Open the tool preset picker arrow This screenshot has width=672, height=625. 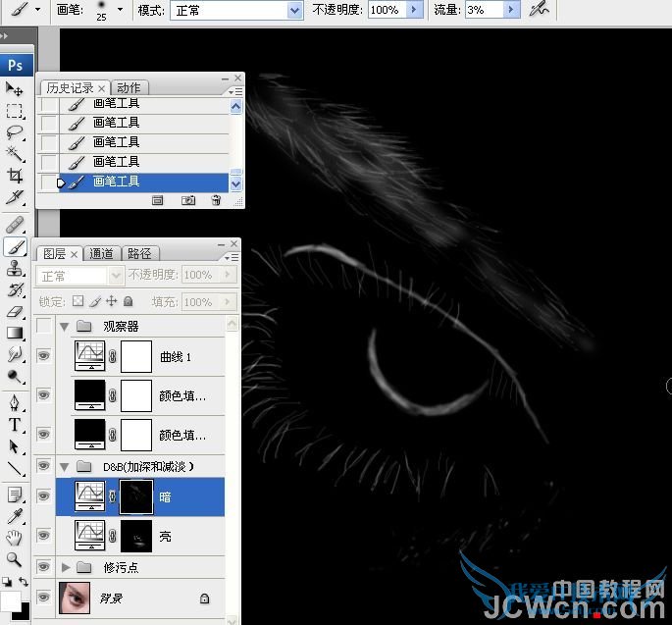point(37,9)
